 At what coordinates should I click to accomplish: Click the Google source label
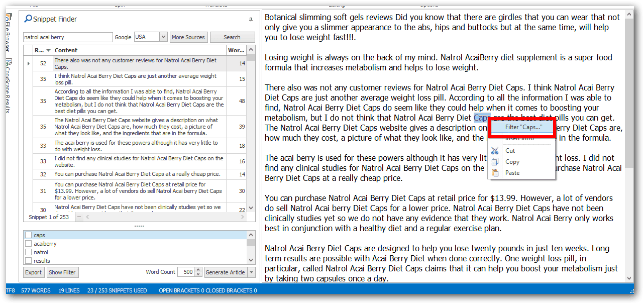pos(123,37)
